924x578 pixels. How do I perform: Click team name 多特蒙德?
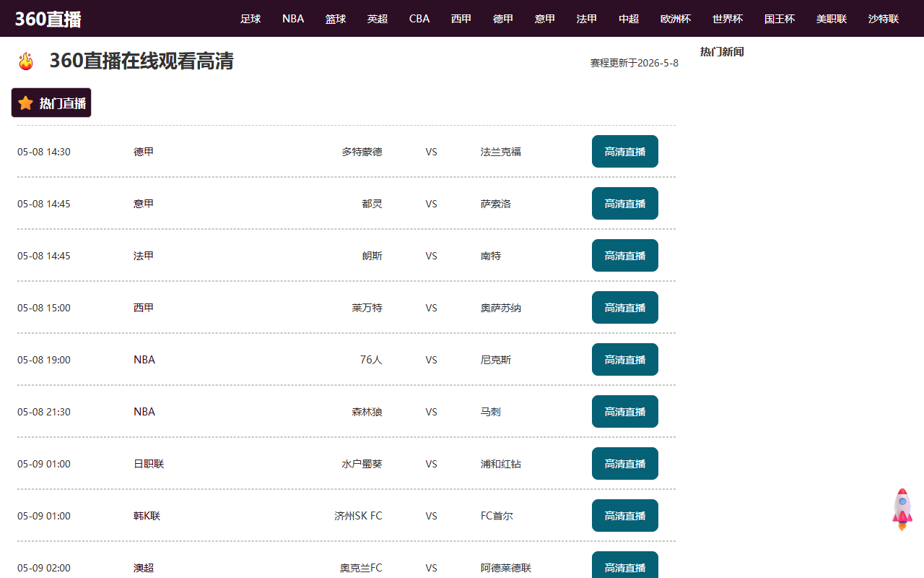click(x=362, y=152)
